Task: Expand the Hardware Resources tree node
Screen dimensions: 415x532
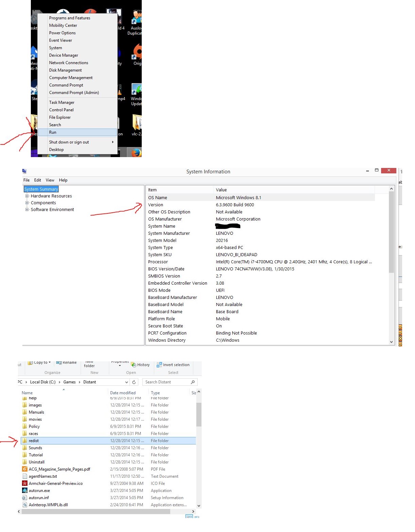Action: point(27,196)
